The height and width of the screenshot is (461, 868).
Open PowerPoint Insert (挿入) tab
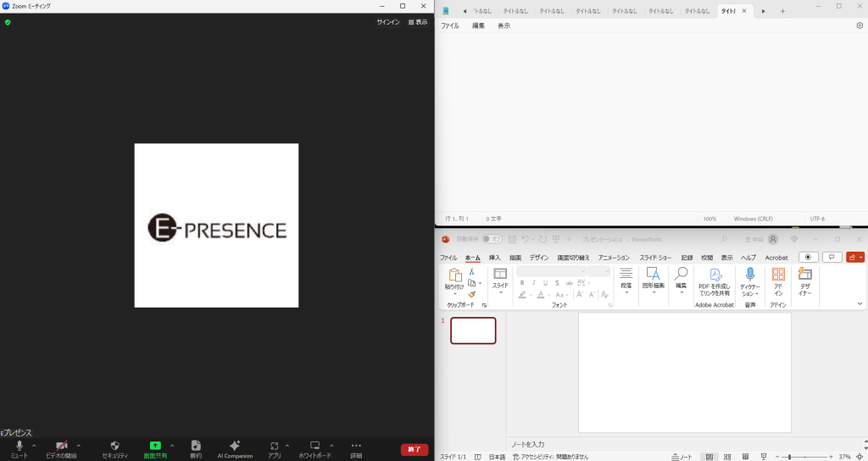(x=494, y=258)
